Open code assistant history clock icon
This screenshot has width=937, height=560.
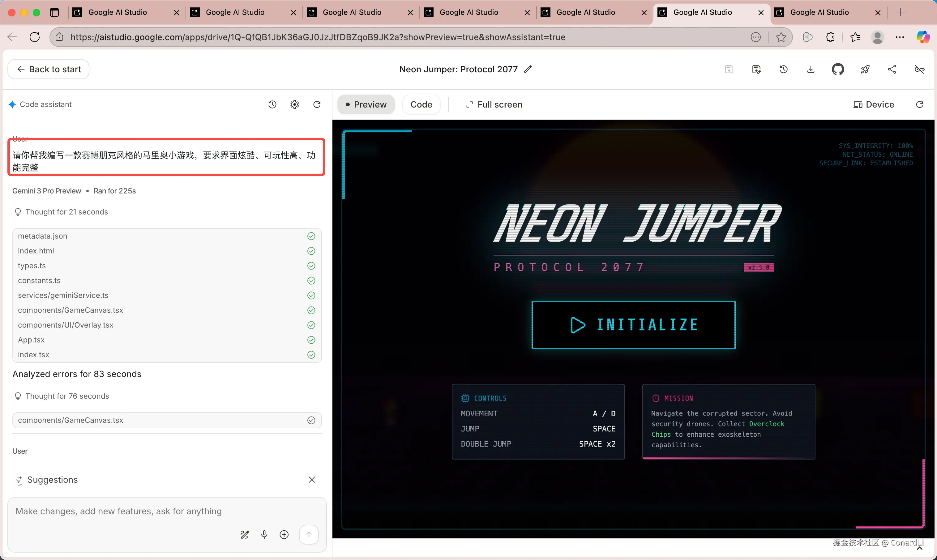click(x=272, y=104)
